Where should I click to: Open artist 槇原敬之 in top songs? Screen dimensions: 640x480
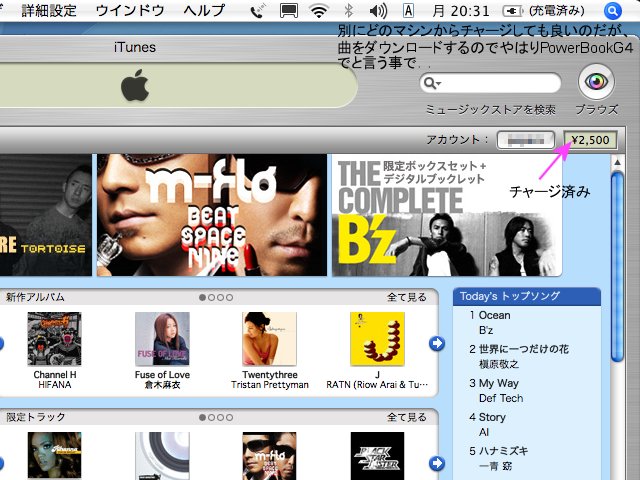point(499,364)
